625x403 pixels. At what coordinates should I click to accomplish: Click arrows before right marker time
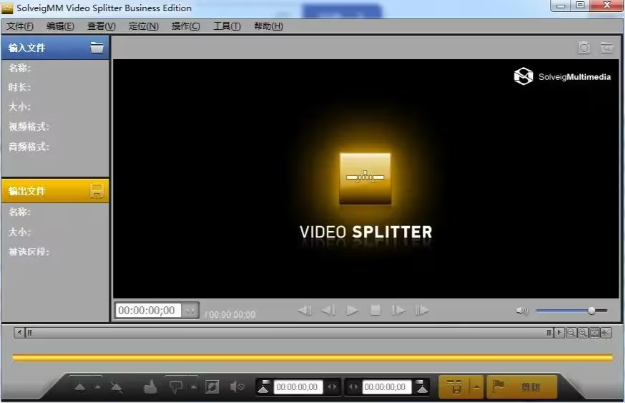tap(353, 387)
